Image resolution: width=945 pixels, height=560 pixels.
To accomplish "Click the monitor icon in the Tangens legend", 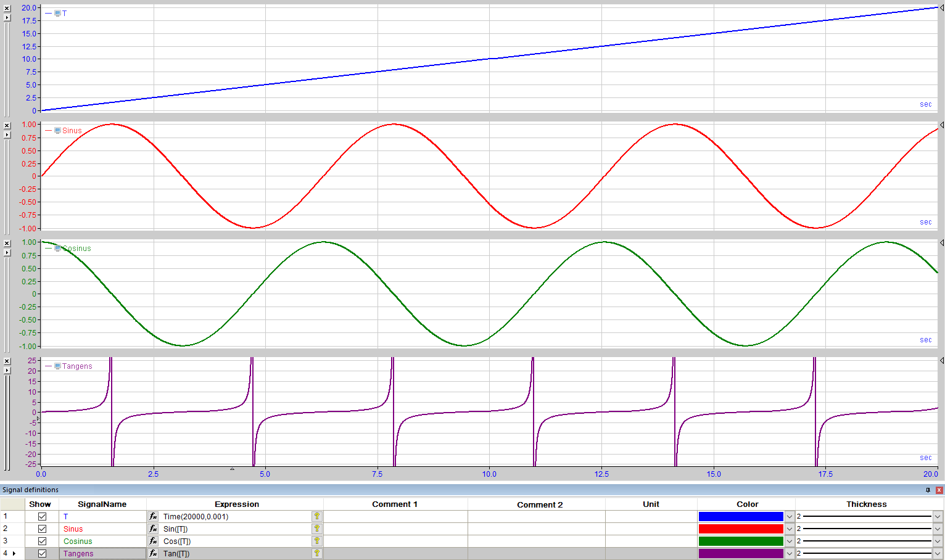I will pos(57,366).
